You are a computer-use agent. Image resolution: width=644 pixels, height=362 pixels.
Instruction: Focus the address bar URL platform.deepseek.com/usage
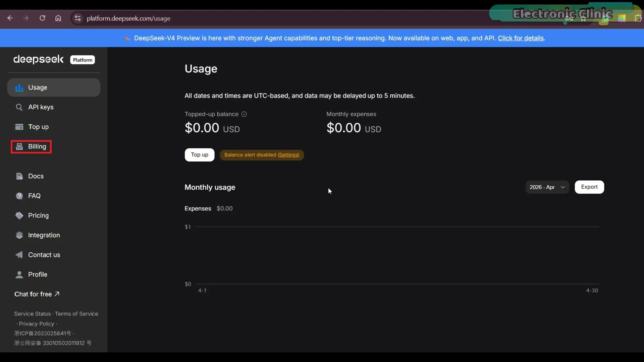(128, 18)
